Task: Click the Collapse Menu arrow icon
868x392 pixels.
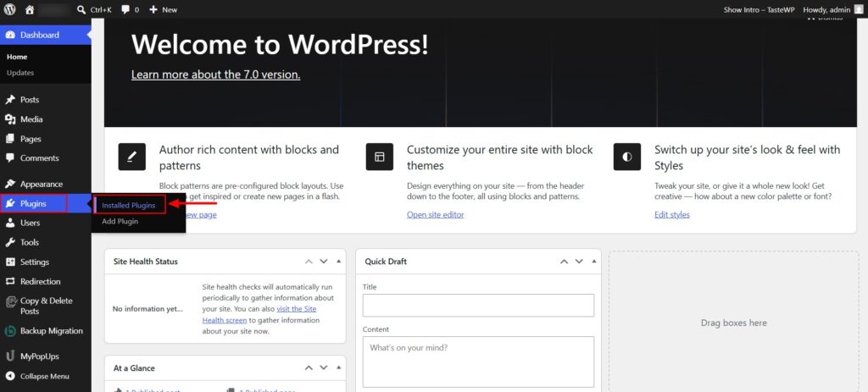Action: [x=10, y=376]
